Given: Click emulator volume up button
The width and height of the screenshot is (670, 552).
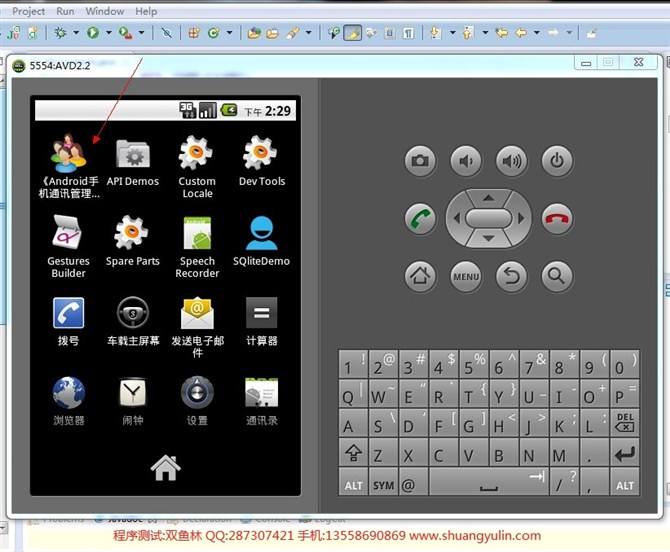Looking at the screenshot, I should click(x=511, y=161).
